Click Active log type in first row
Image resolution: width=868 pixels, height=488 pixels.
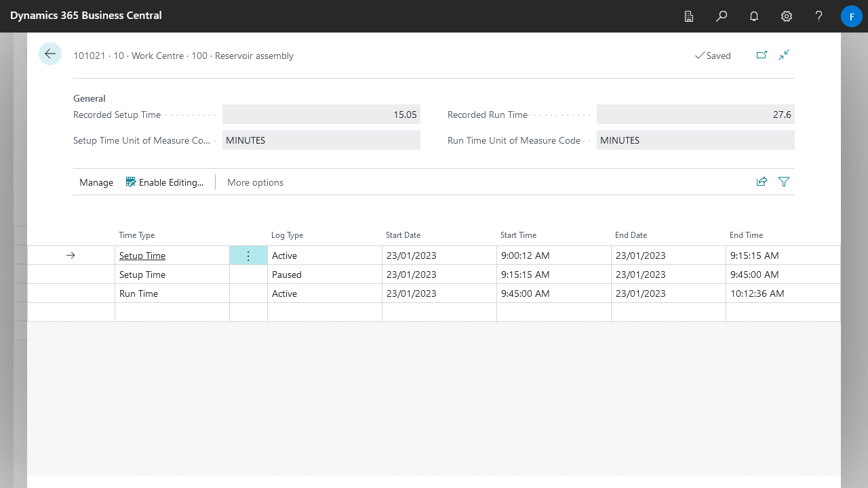(x=325, y=256)
